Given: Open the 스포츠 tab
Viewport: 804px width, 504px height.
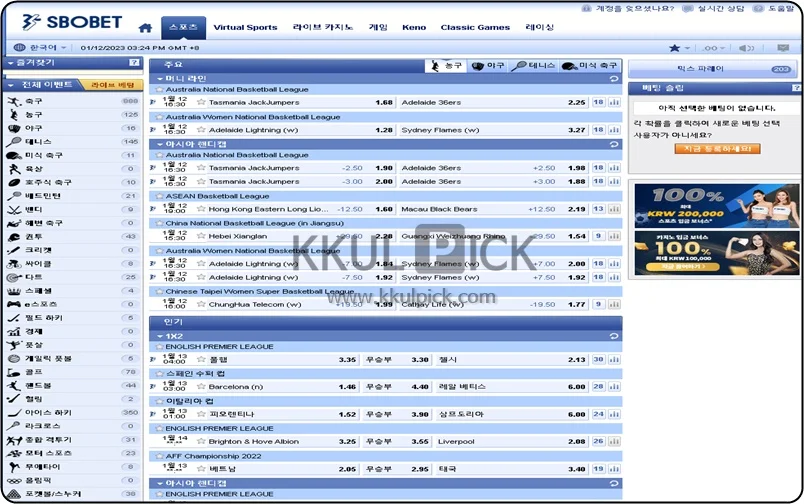Looking at the screenshot, I should (x=183, y=27).
